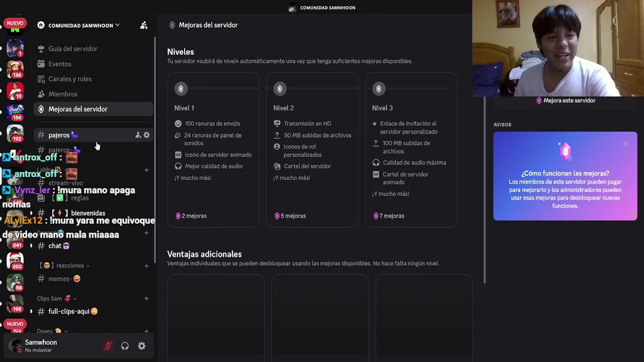Click the Mejoras del servidor page header icon

click(x=172, y=25)
